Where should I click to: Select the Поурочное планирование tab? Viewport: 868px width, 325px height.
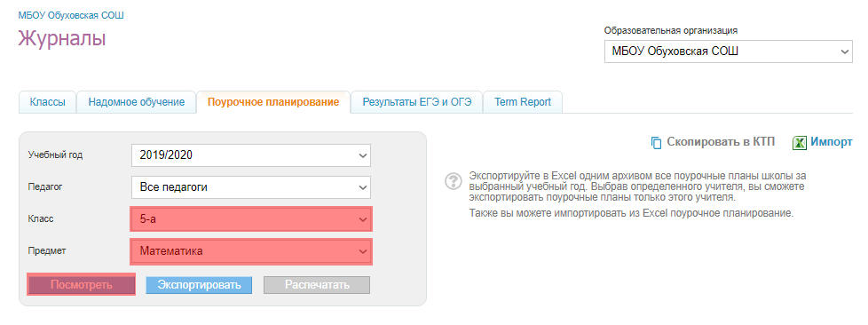pyautogui.click(x=273, y=102)
